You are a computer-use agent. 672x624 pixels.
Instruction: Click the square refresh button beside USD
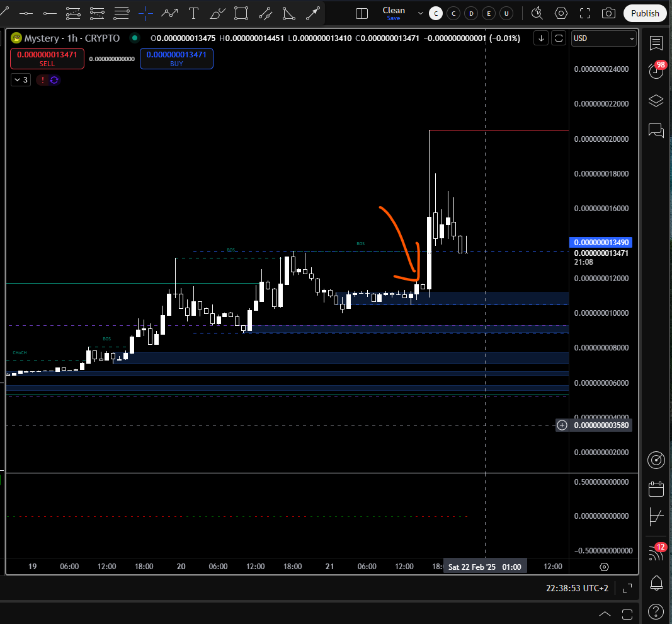click(x=559, y=38)
